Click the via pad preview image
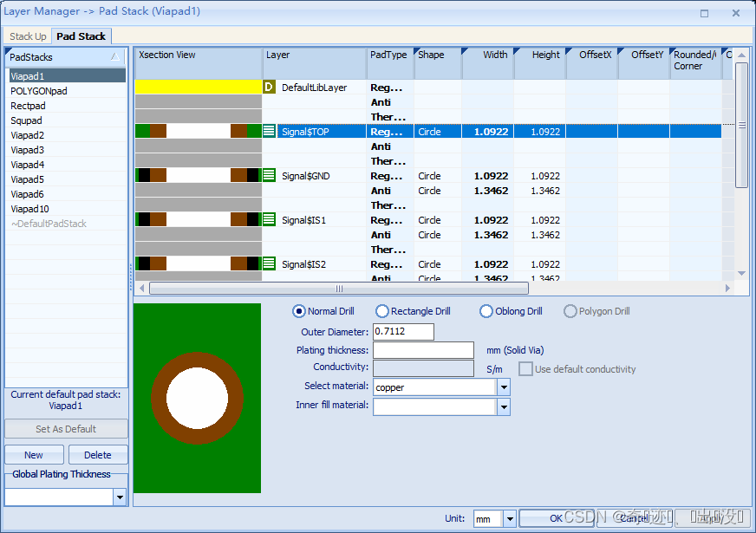The width and height of the screenshot is (756, 533). (197, 398)
